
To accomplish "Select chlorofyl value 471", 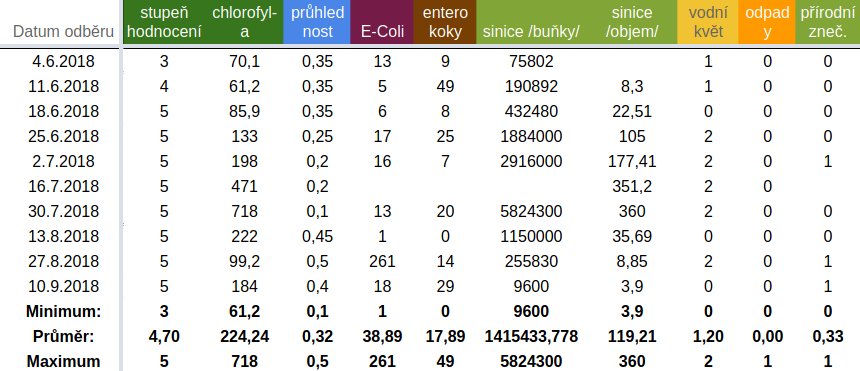I will (x=245, y=187).
